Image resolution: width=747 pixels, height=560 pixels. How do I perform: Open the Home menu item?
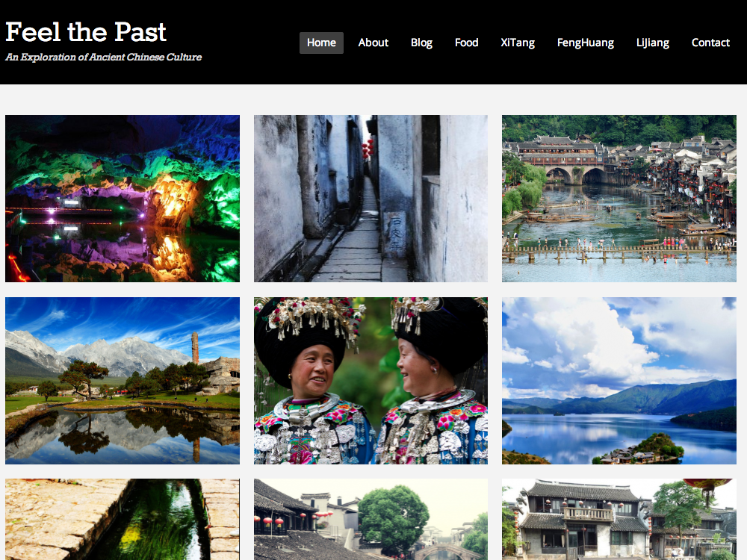click(x=321, y=43)
